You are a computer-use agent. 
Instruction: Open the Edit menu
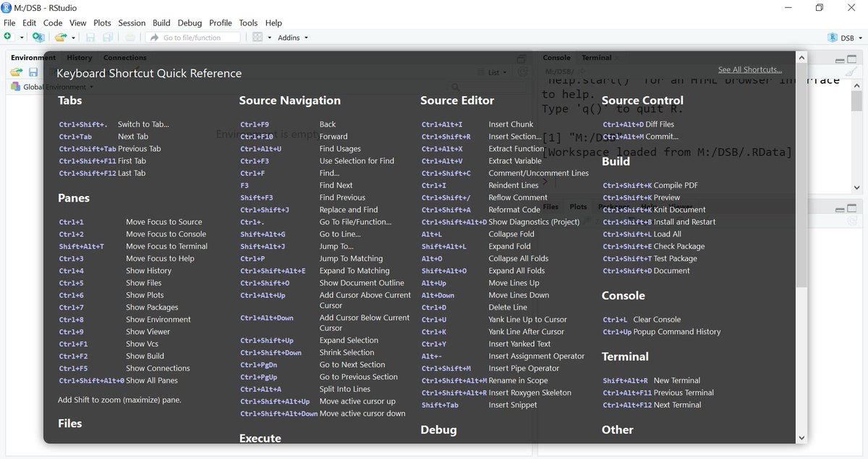tap(30, 23)
